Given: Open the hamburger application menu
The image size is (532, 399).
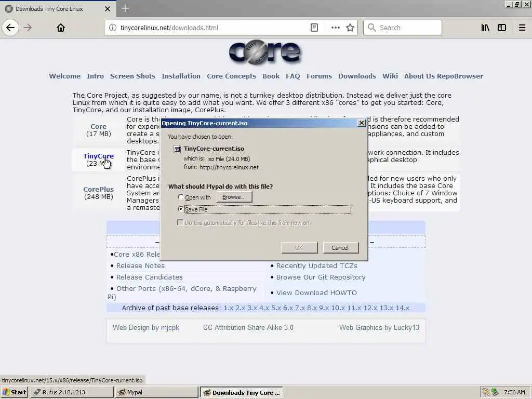Looking at the screenshot, I should (x=522, y=28).
